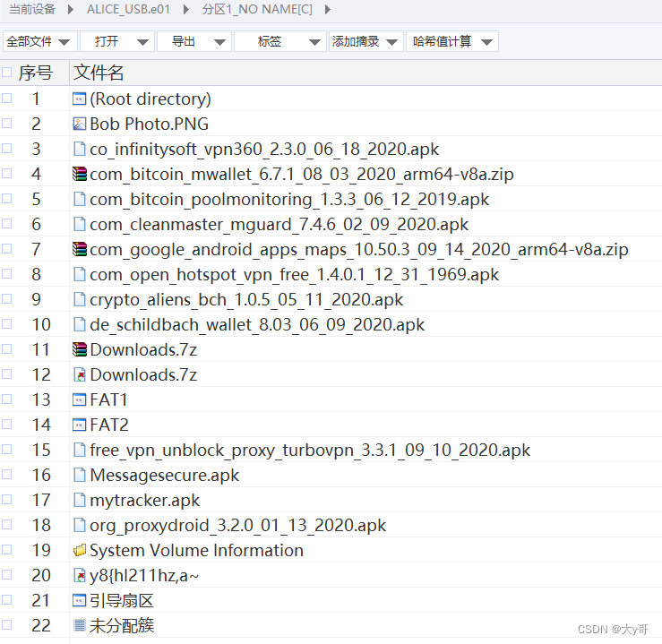Click the 引导扇区 boot sector icon
Screen dimensions: 662x644
(x=80, y=600)
